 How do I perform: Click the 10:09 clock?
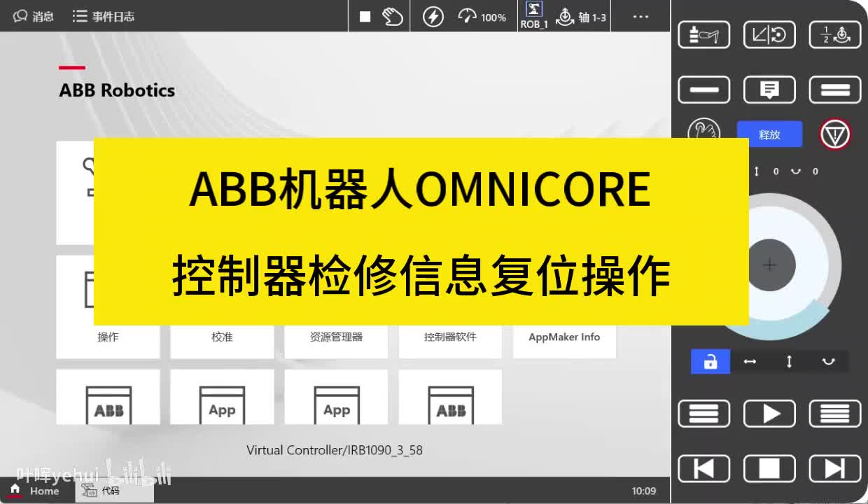point(644,491)
